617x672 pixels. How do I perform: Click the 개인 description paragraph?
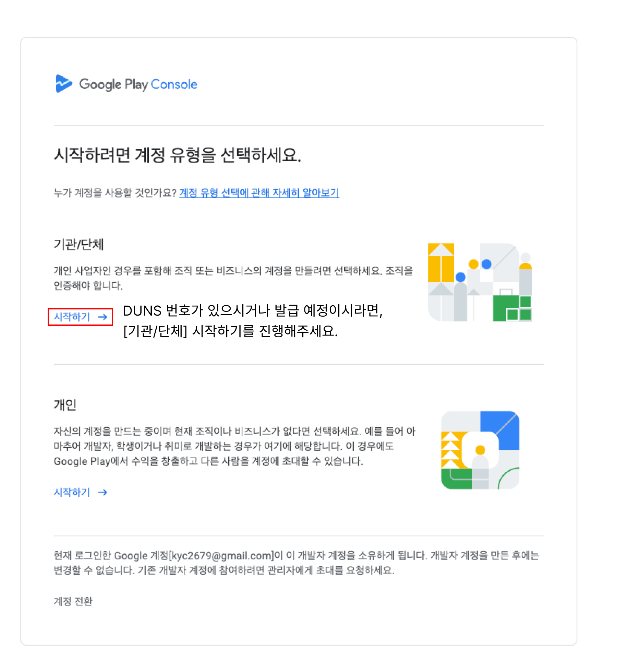click(234, 446)
